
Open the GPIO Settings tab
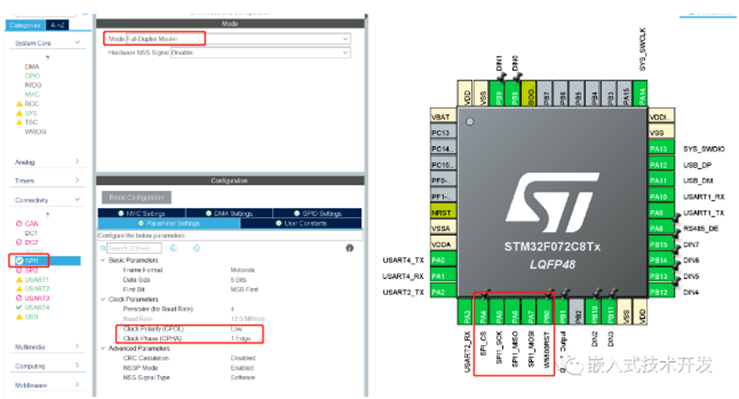317,213
